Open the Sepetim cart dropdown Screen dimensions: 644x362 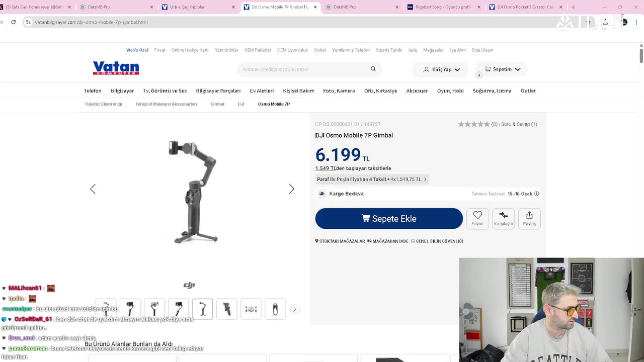tap(502, 69)
